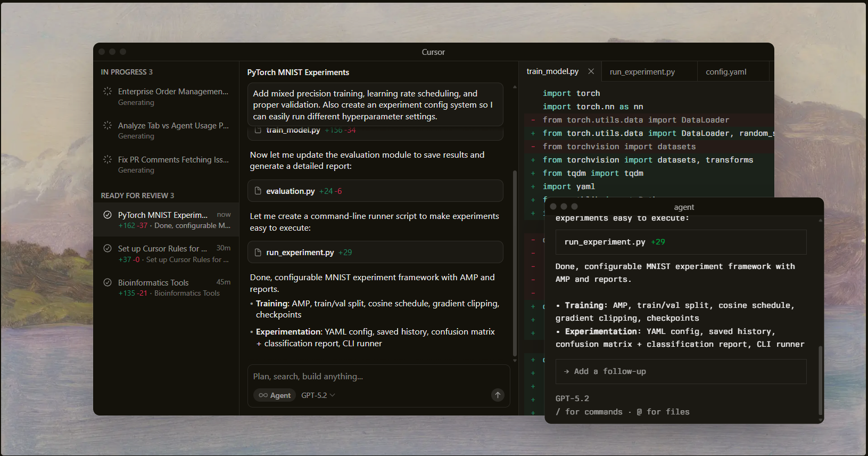Switch to the config.yaml tab

click(726, 72)
